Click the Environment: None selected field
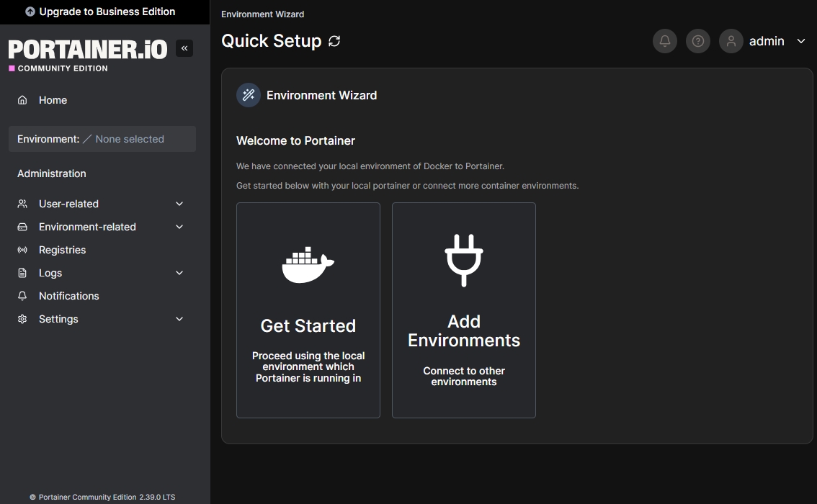Viewport: 817px width, 504px height. point(102,138)
